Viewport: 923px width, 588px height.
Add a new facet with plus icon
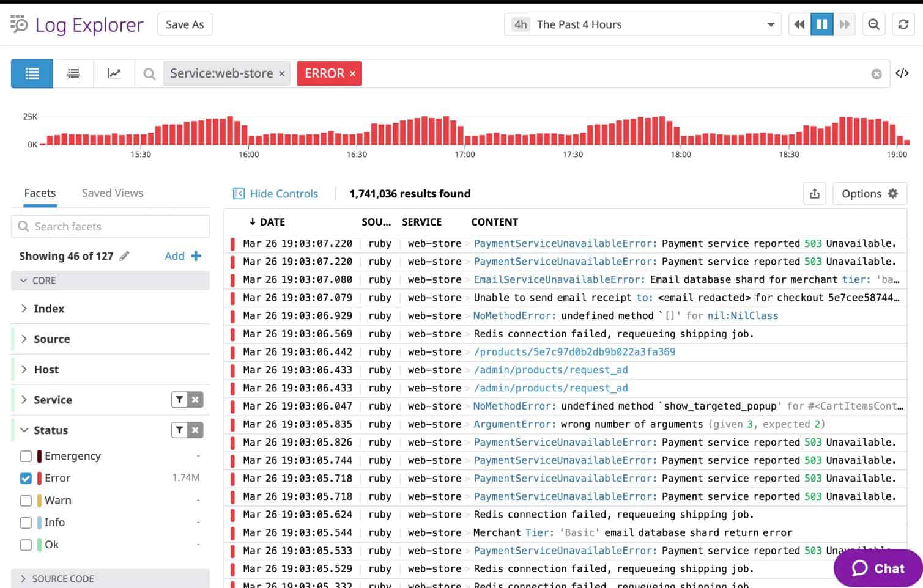point(196,256)
